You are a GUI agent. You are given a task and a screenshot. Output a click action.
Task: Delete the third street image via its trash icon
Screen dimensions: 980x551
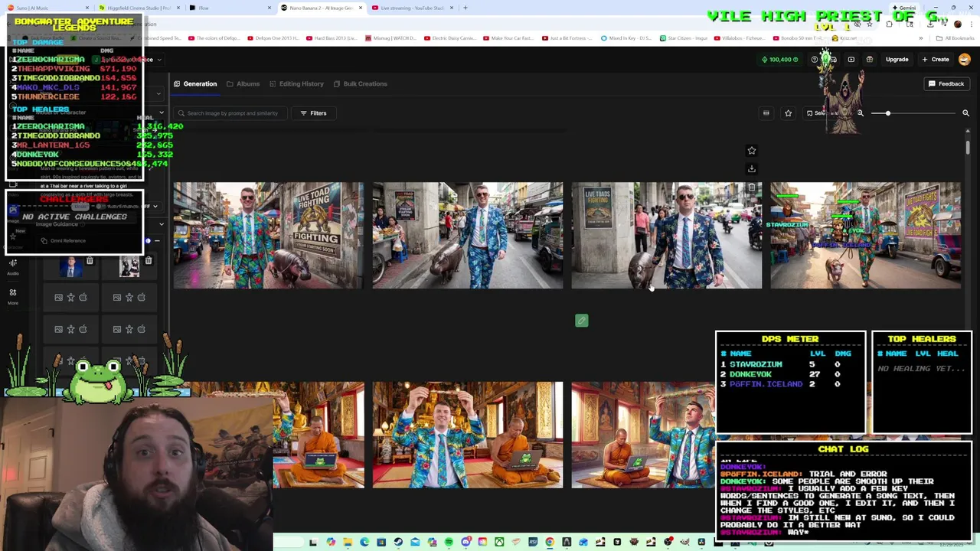(x=752, y=187)
